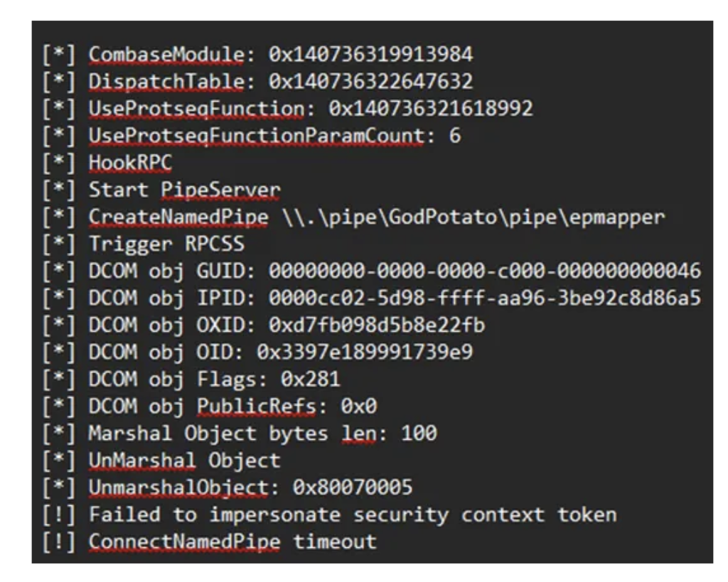The width and height of the screenshot is (728, 582).
Task: Click the OXID hex value 0xd7fb098d5b8e22fb
Action: pos(378,325)
